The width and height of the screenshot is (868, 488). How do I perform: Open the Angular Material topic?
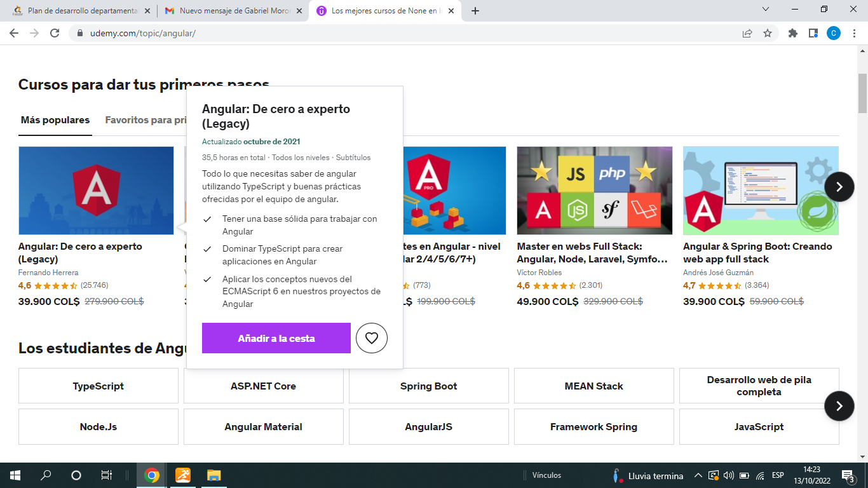(x=263, y=427)
